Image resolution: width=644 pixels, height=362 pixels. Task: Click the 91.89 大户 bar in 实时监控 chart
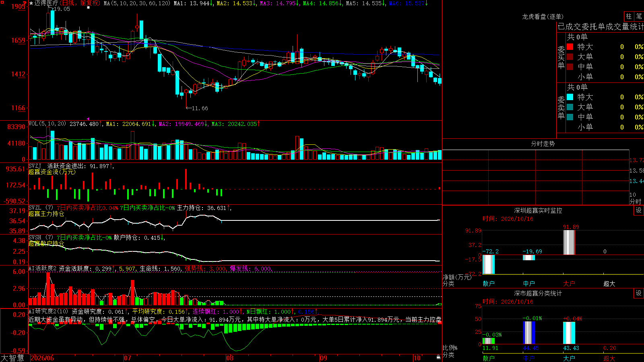point(569,242)
